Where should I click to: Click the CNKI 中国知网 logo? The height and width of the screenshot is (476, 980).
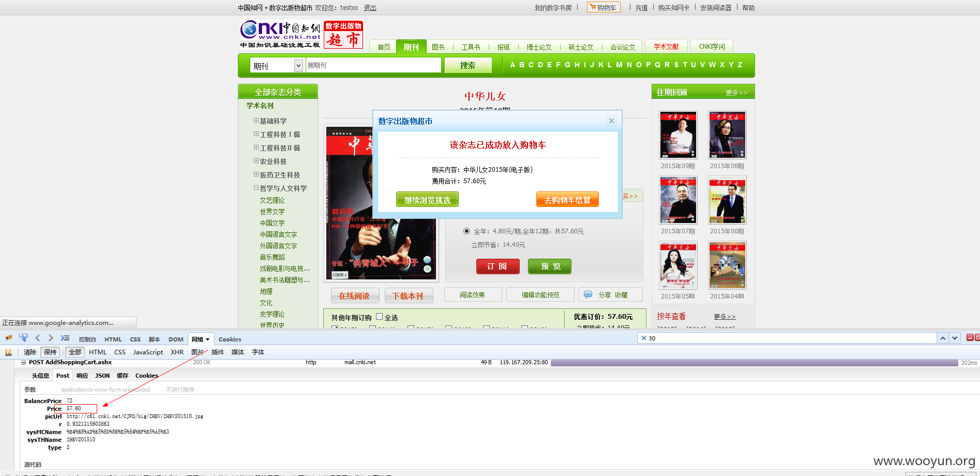(280, 34)
